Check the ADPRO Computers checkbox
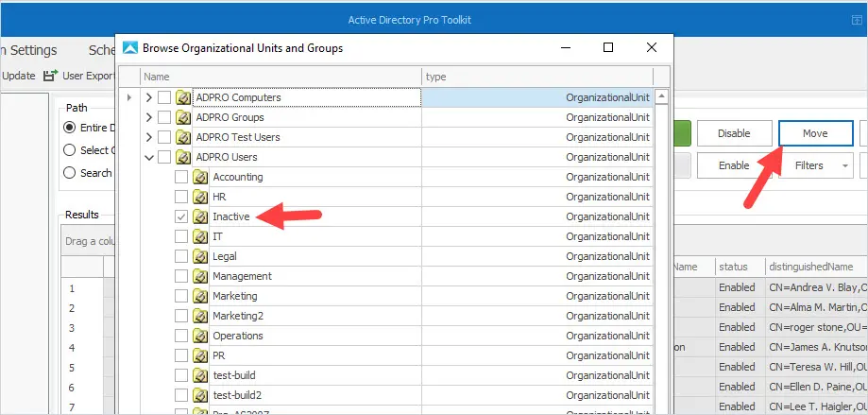868x415 pixels. (x=164, y=97)
